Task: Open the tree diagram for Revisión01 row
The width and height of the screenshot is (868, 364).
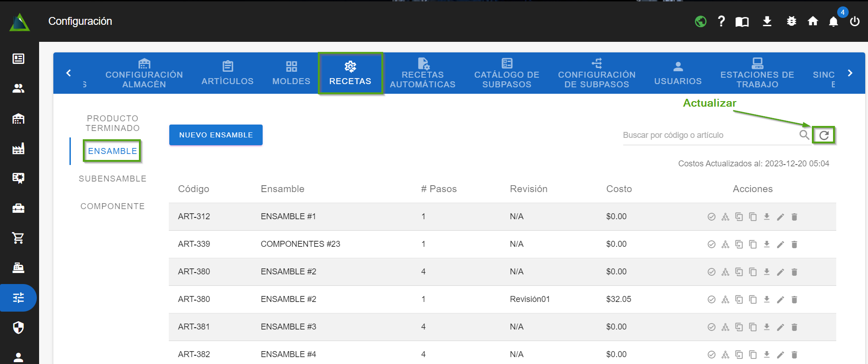Action: point(725,300)
